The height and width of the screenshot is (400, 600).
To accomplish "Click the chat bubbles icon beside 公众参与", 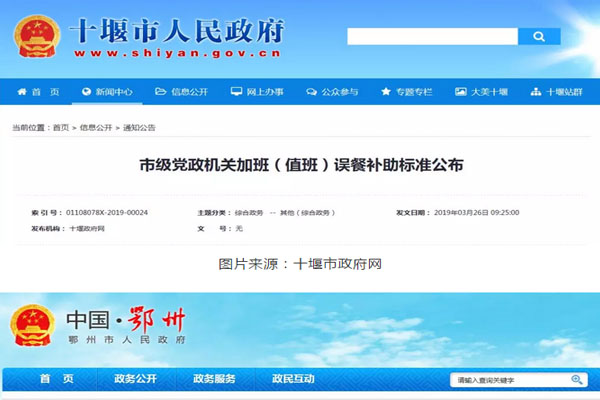I will click(311, 92).
